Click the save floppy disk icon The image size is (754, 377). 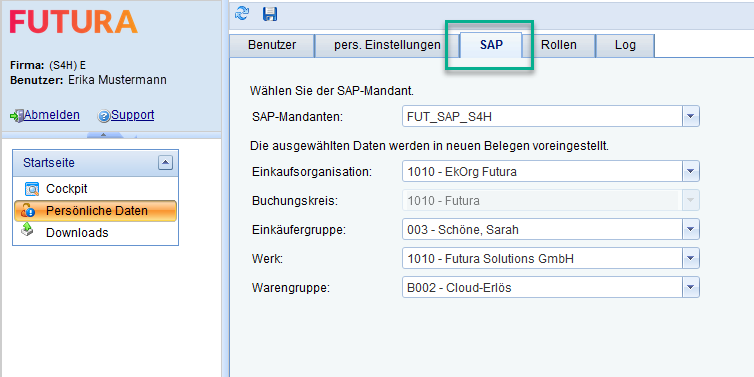tap(270, 13)
